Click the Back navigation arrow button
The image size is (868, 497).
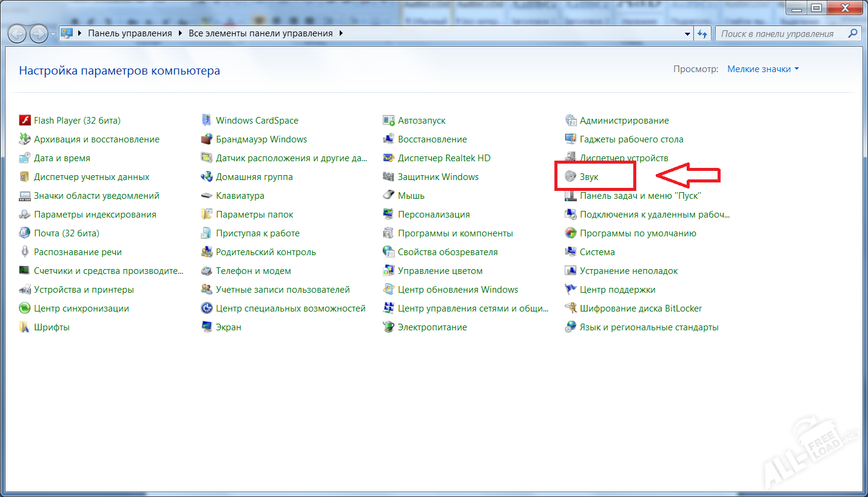(17, 33)
